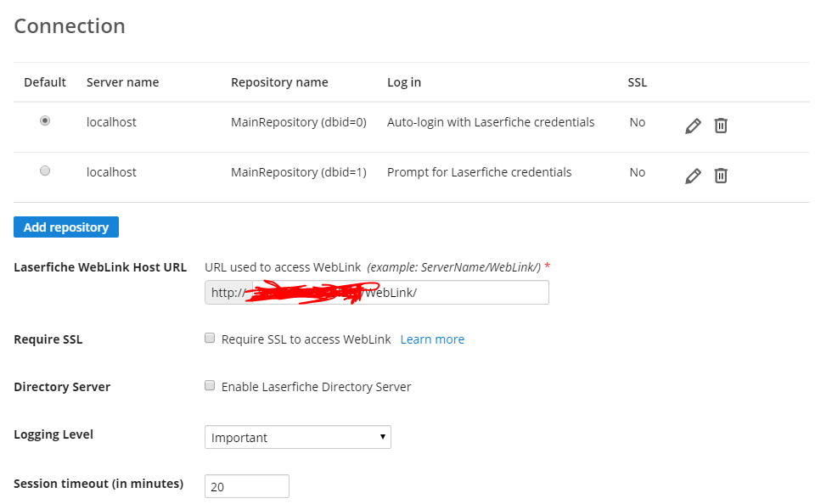The image size is (832, 504).
Task: Click Auto-login with Laserfiche credentials text
Action: pyautogui.click(x=491, y=122)
